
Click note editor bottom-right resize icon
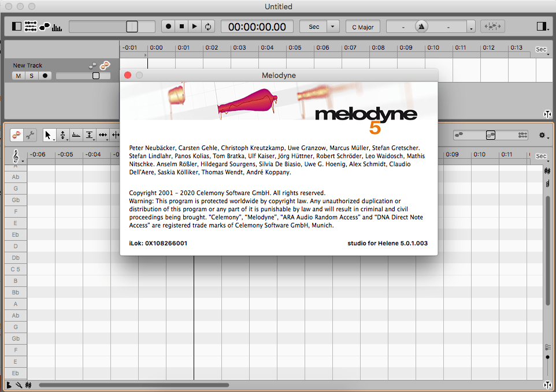pos(547,385)
